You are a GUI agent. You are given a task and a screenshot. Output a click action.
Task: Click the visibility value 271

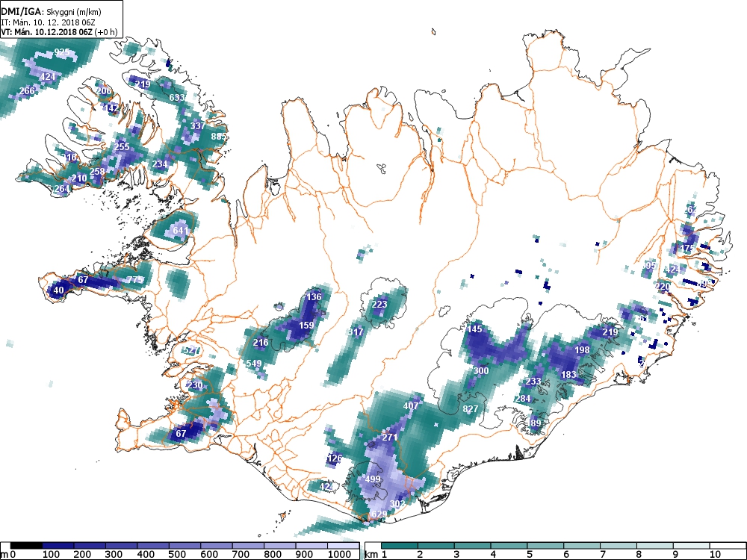coord(390,437)
